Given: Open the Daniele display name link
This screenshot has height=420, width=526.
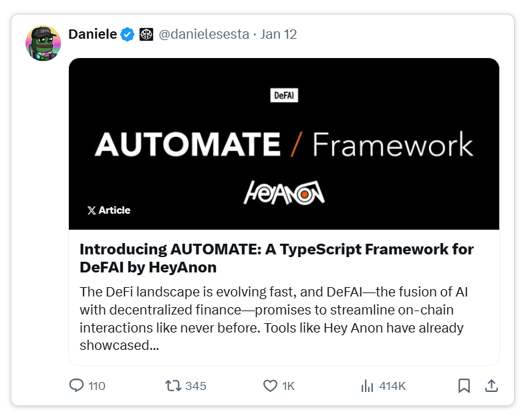Looking at the screenshot, I should pos(93,34).
